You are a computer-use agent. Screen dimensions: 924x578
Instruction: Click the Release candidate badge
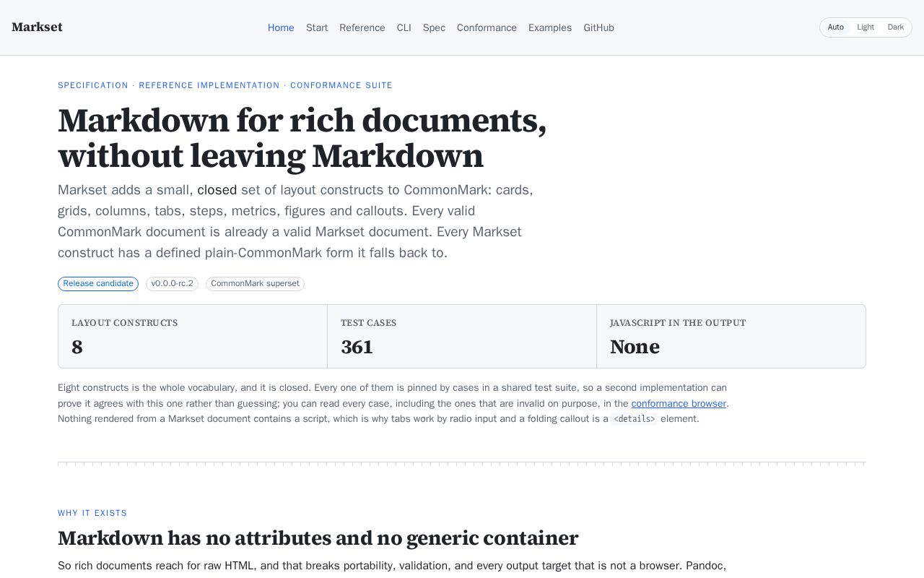click(x=98, y=284)
